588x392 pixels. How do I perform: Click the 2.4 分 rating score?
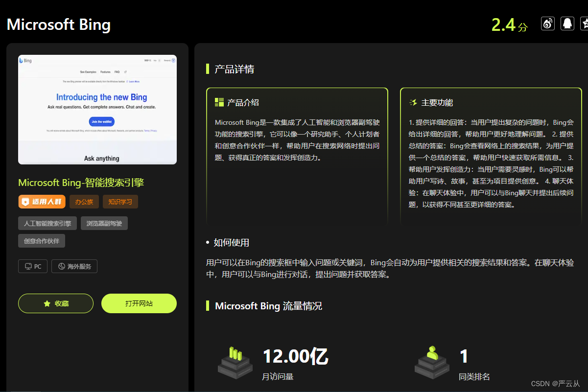509,24
